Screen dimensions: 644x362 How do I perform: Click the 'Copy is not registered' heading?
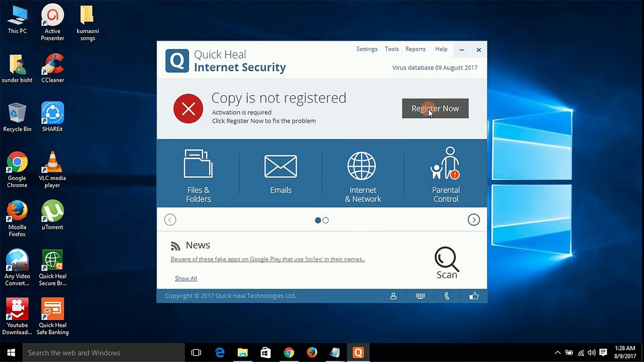[x=279, y=98]
